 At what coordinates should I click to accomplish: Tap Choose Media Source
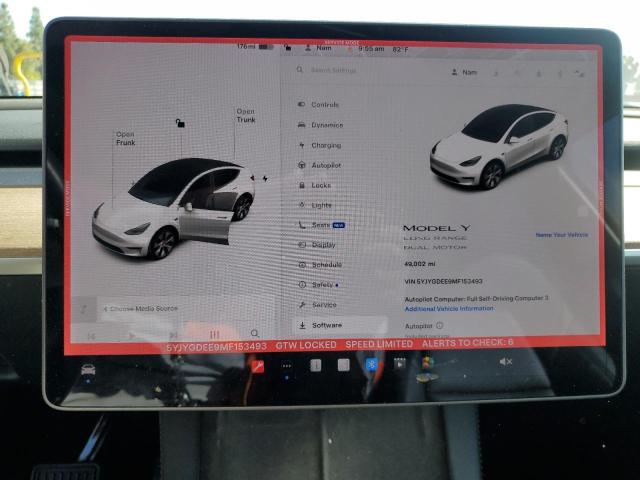tap(140, 309)
